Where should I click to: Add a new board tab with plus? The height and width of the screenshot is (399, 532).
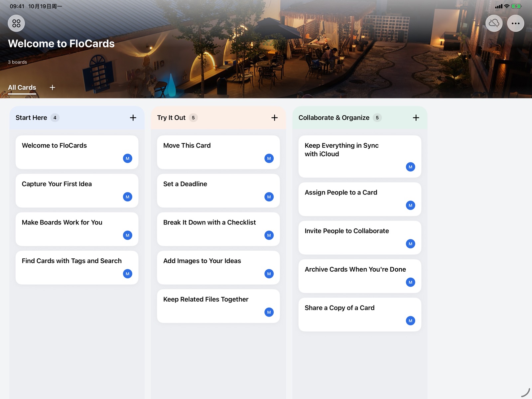52,87
